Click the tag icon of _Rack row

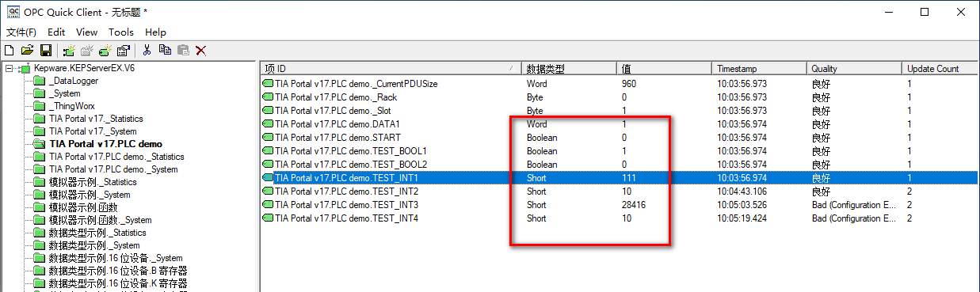click(268, 97)
